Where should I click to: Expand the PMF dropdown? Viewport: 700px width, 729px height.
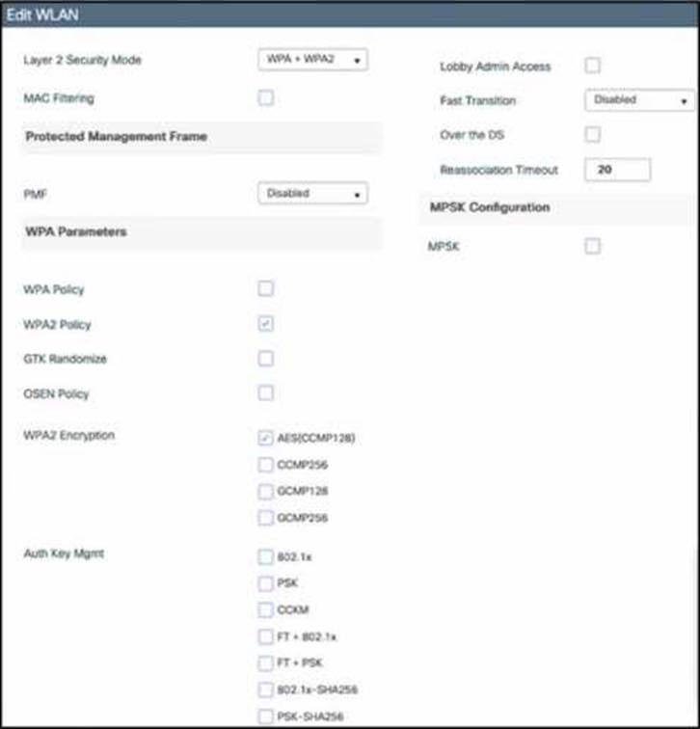click(x=313, y=194)
